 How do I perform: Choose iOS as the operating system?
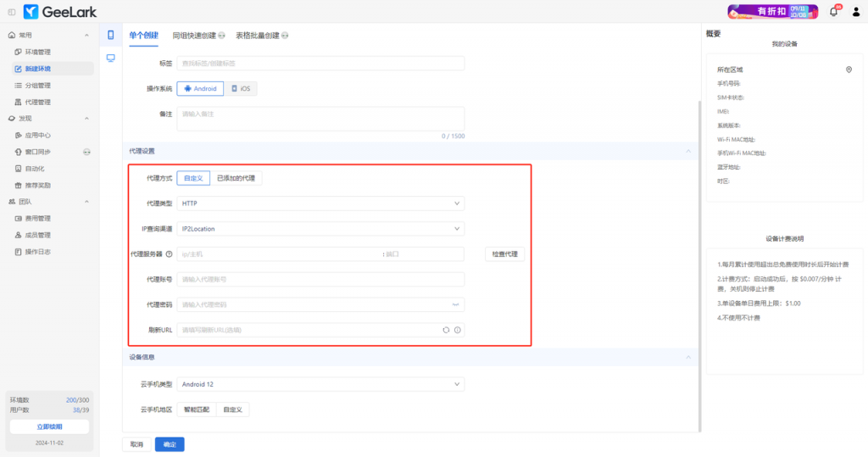click(241, 88)
